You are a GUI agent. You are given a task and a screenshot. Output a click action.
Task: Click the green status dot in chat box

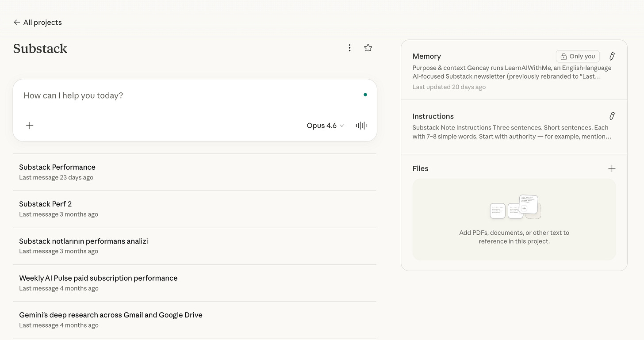coord(365,95)
